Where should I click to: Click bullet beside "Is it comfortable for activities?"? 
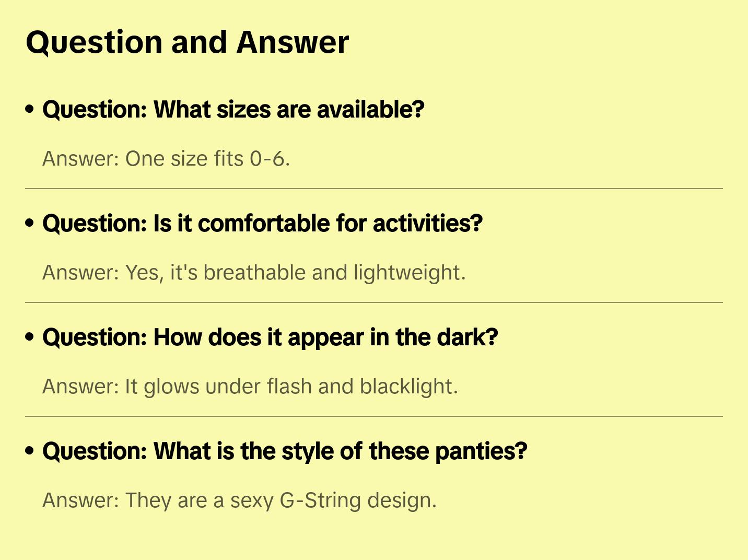pyautogui.click(x=30, y=223)
